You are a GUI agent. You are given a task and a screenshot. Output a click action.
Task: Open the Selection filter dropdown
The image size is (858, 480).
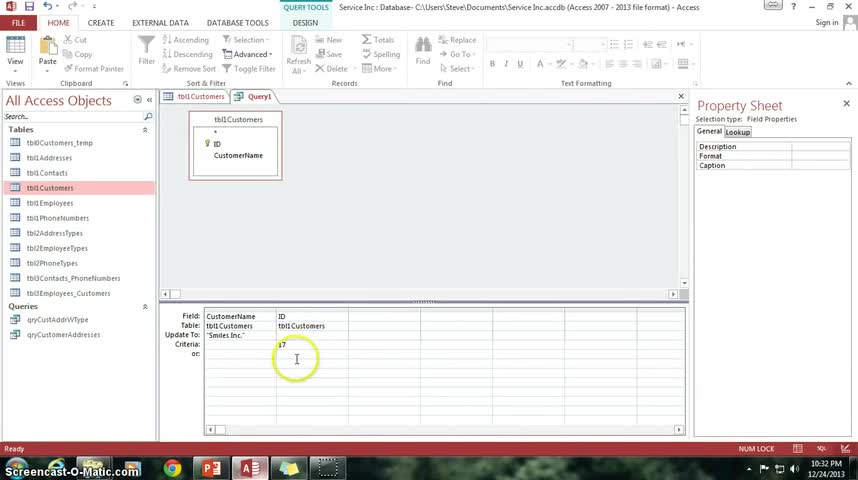(x=246, y=40)
